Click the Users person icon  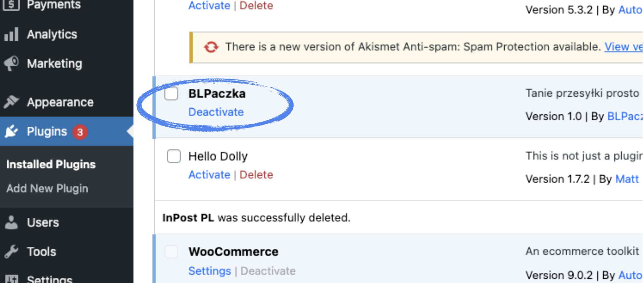11,222
